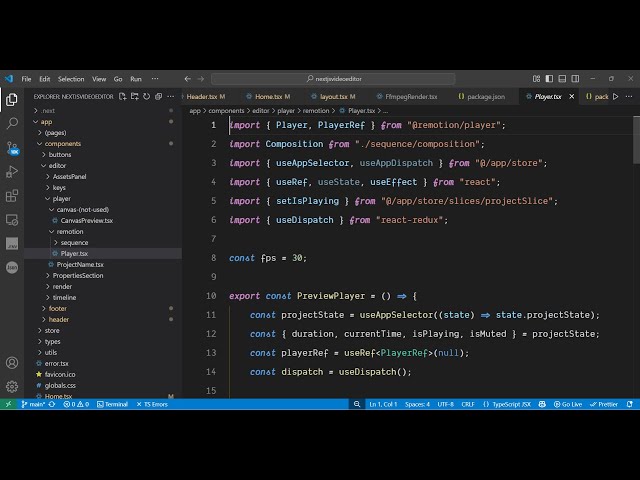Refresh the Explorer file tree
This screenshot has width=640, height=480.
point(147,96)
